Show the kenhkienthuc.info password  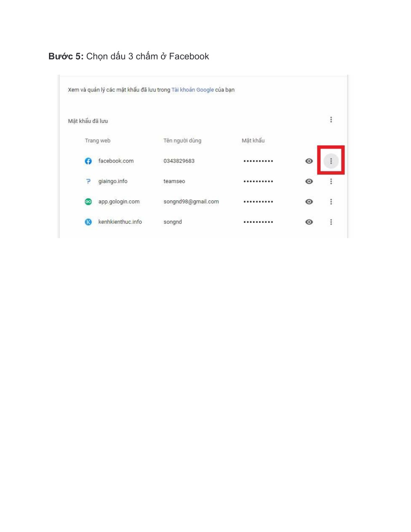click(309, 222)
